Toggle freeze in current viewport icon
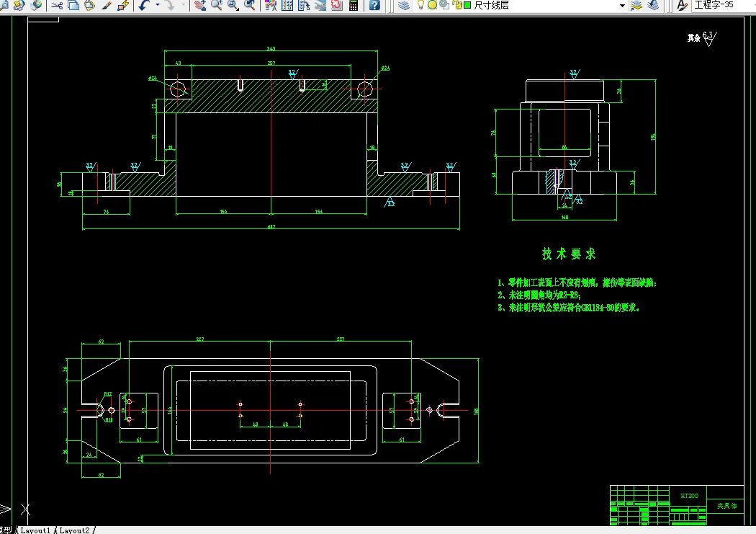This screenshot has width=756, height=534. pos(444,5)
